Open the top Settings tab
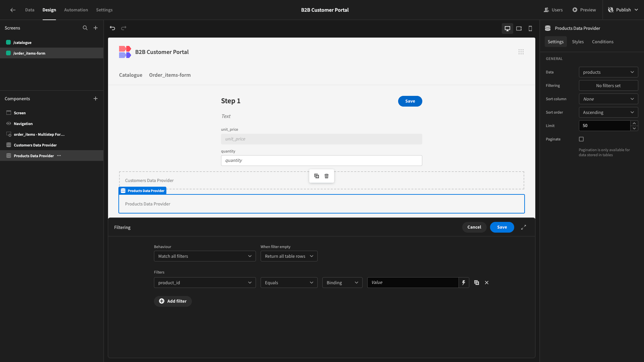 [104, 10]
